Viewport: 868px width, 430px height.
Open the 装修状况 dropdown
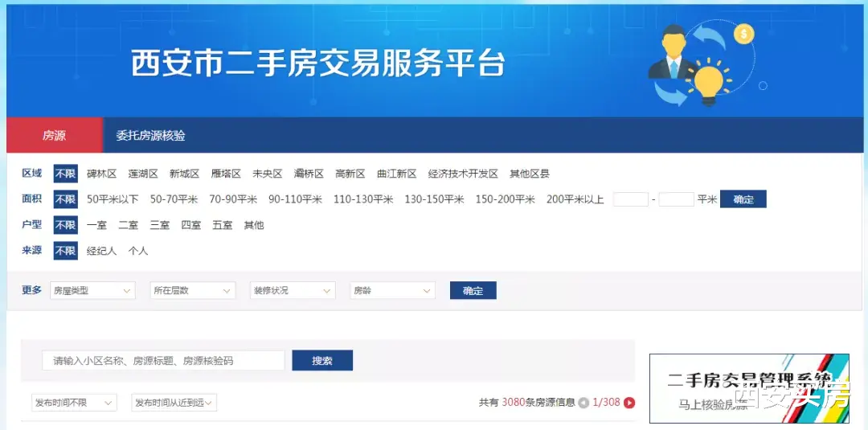[x=293, y=290]
